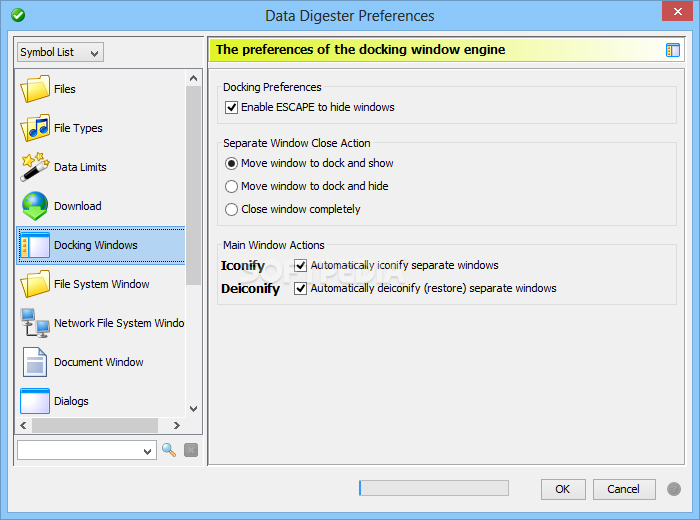The width and height of the screenshot is (700, 520).
Task: Click the Data Limits magic wand icon
Action: point(35,167)
